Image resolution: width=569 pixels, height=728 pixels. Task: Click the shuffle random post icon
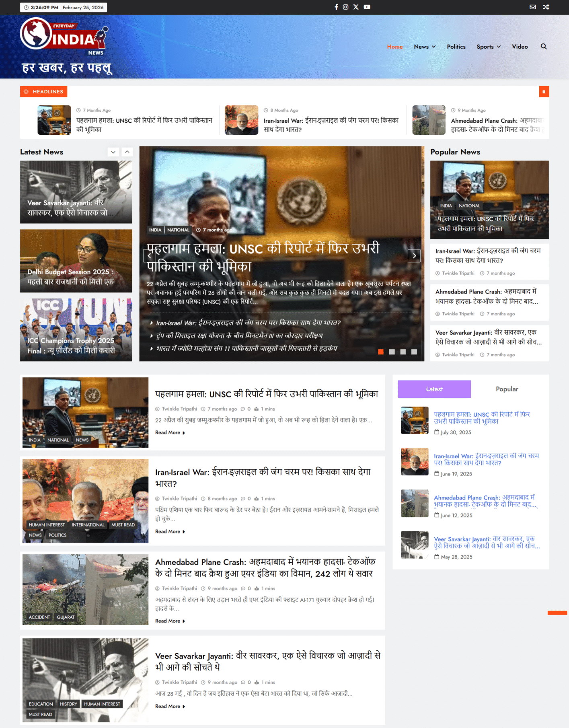pos(546,7)
